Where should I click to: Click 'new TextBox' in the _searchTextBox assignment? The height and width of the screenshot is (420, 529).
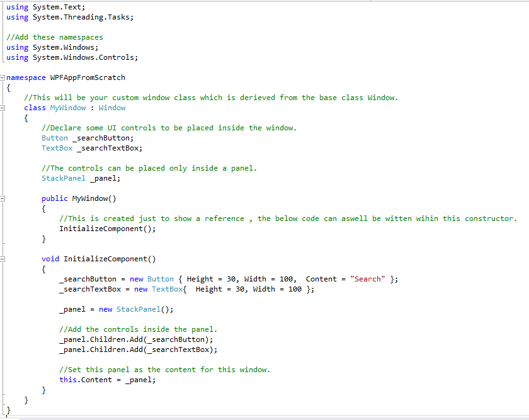(x=159, y=290)
